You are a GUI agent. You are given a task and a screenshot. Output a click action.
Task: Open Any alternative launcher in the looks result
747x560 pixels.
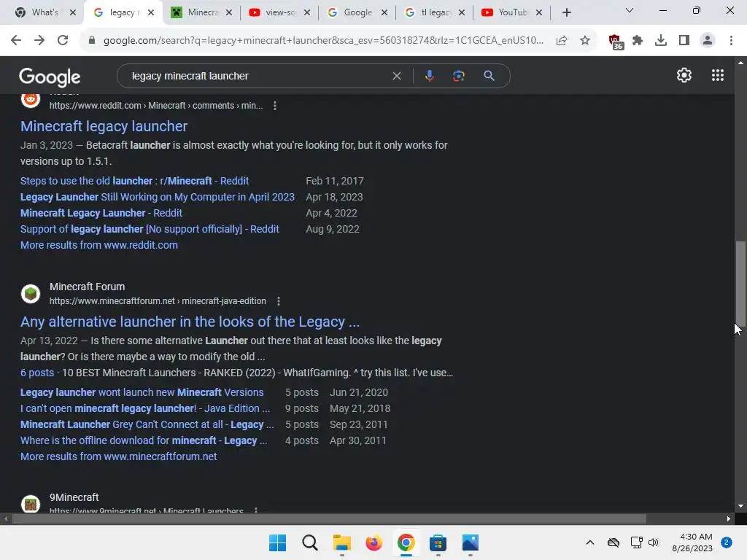coord(190,322)
